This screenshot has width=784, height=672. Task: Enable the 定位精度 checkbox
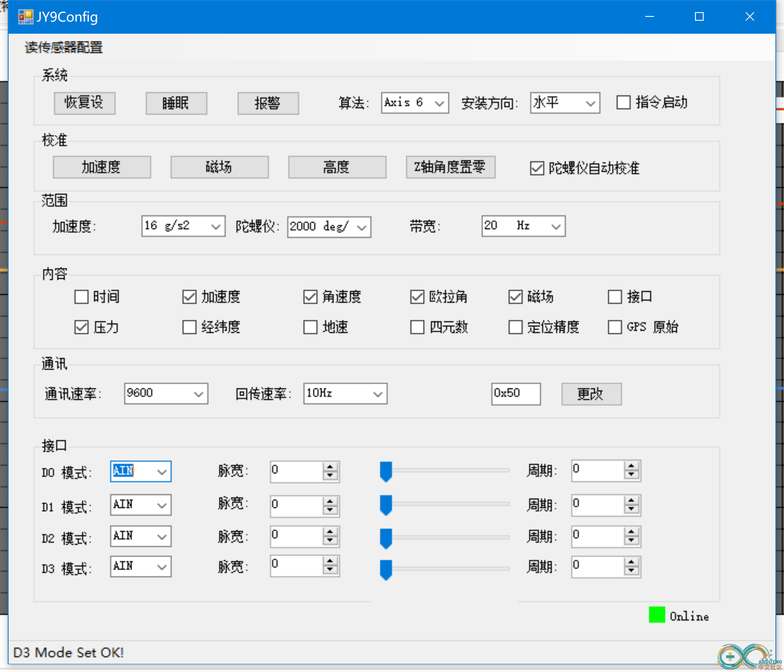[x=515, y=327]
